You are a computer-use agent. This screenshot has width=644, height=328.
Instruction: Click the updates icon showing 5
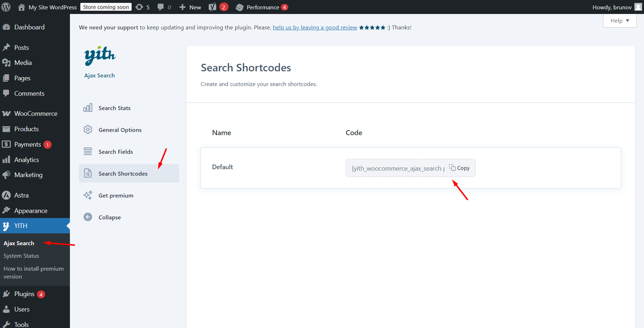coord(139,7)
